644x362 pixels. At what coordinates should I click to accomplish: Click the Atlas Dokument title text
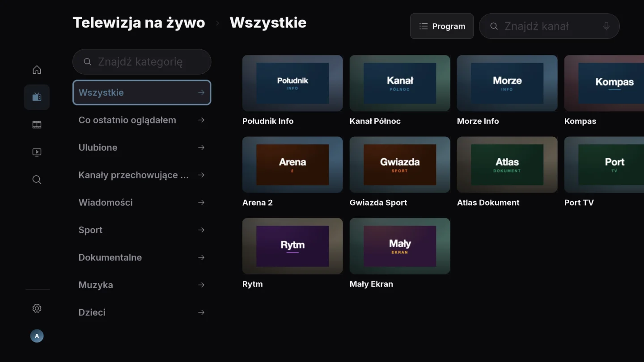(488, 202)
